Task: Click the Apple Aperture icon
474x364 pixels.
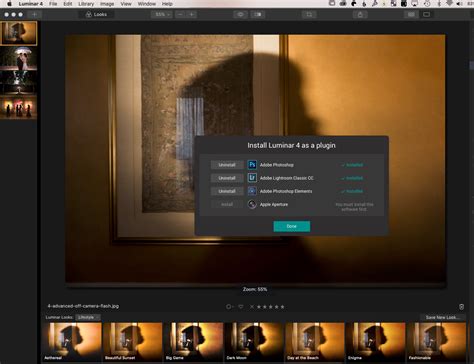Action: coord(252,204)
